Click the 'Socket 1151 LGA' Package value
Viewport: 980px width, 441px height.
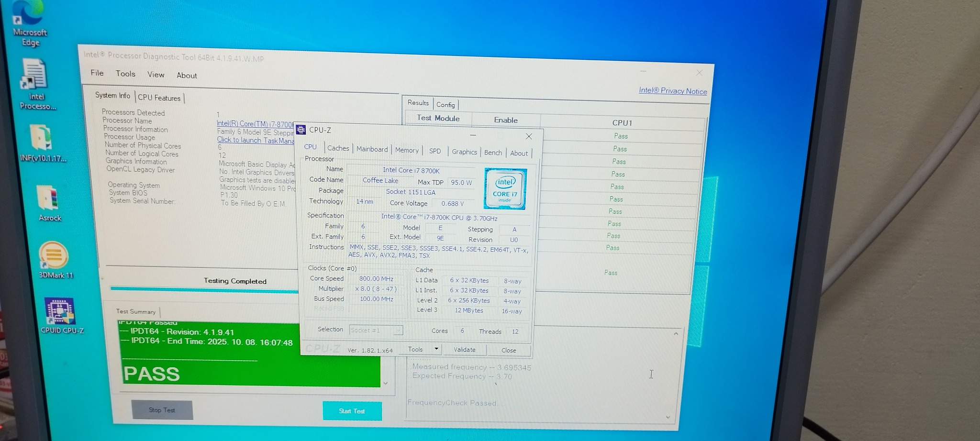click(x=411, y=192)
